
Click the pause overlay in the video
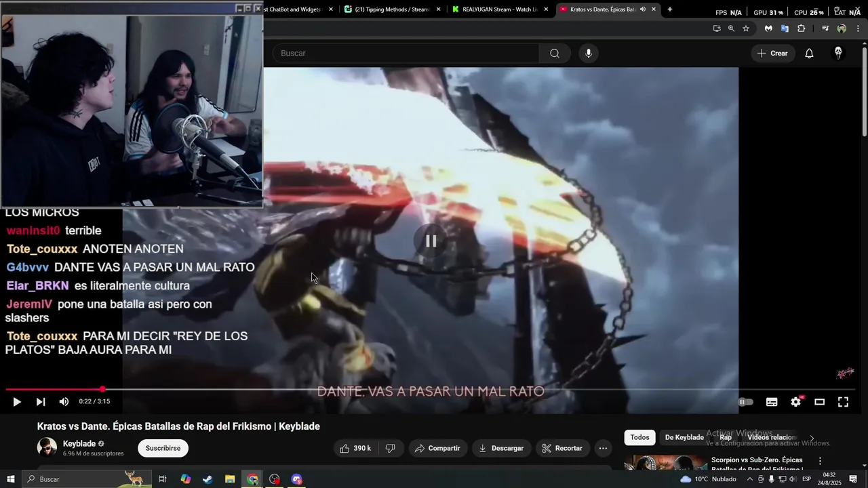[431, 241]
